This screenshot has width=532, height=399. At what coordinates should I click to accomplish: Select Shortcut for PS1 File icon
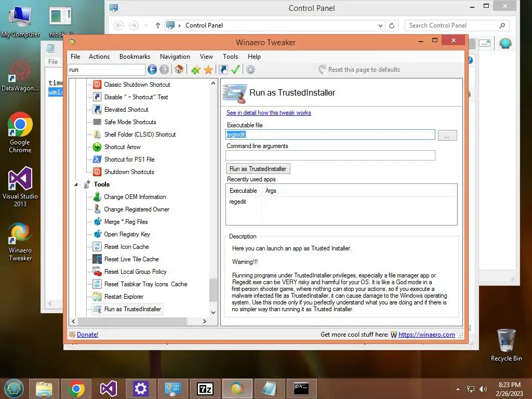pyautogui.click(x=97, y=159)
